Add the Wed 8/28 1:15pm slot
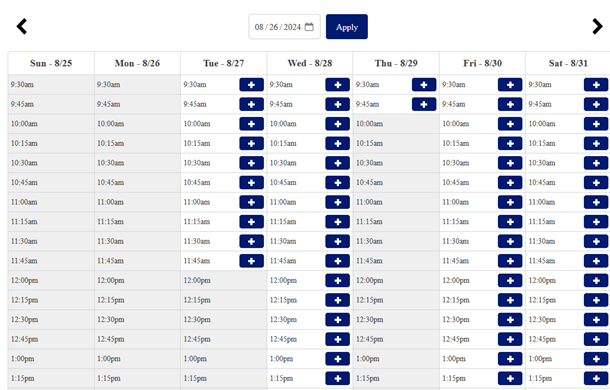 pyautogui.click(x=338, y=378)
